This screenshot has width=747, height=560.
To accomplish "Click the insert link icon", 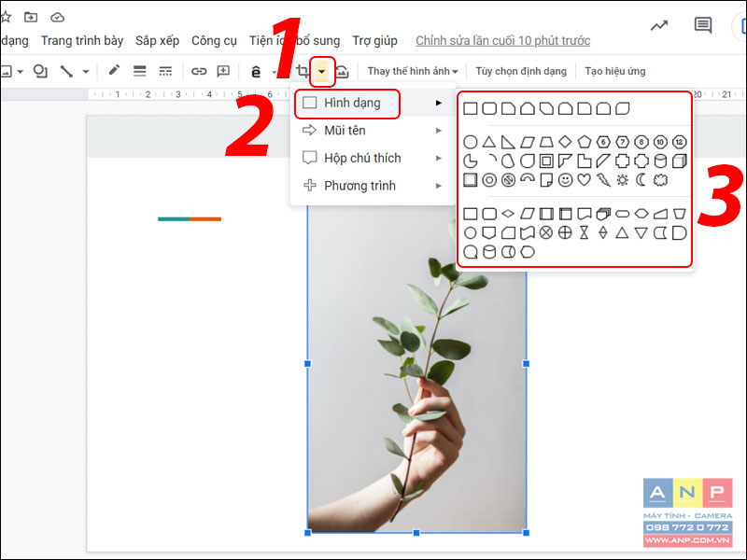I will tap(199, 72).
